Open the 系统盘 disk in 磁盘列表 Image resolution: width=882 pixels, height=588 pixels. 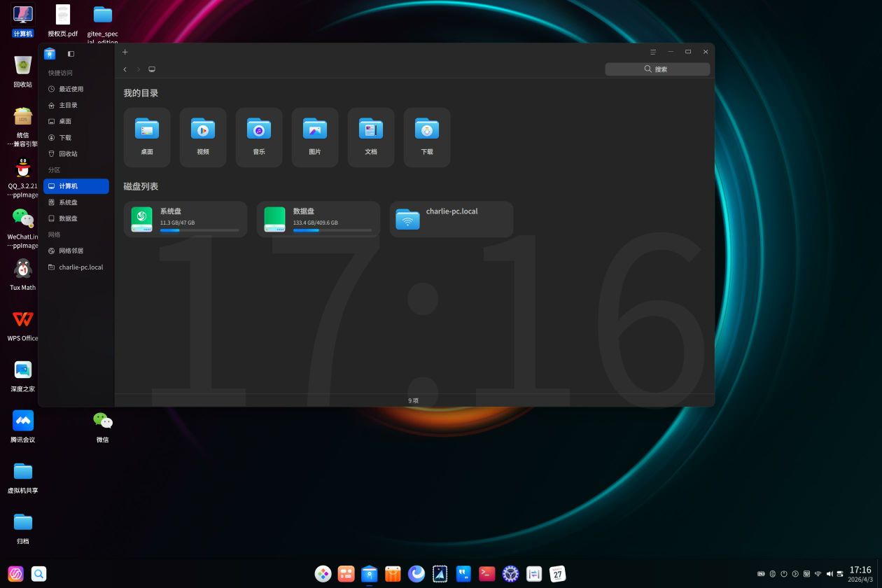[185, 219]
